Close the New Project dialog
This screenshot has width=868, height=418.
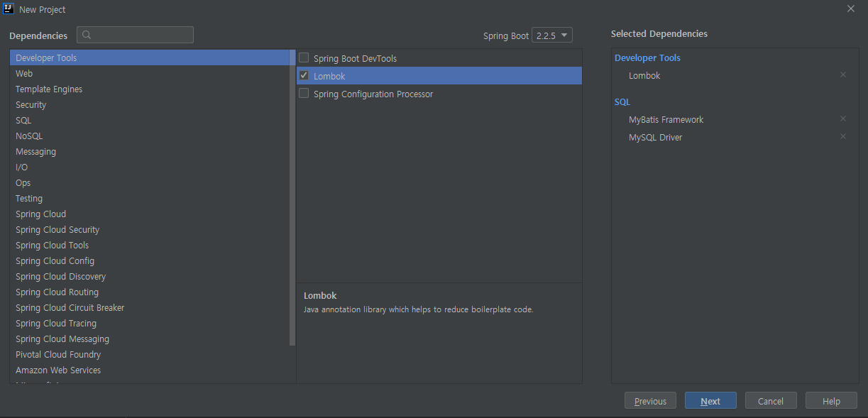pyautogui.click(x=851, y=9)
